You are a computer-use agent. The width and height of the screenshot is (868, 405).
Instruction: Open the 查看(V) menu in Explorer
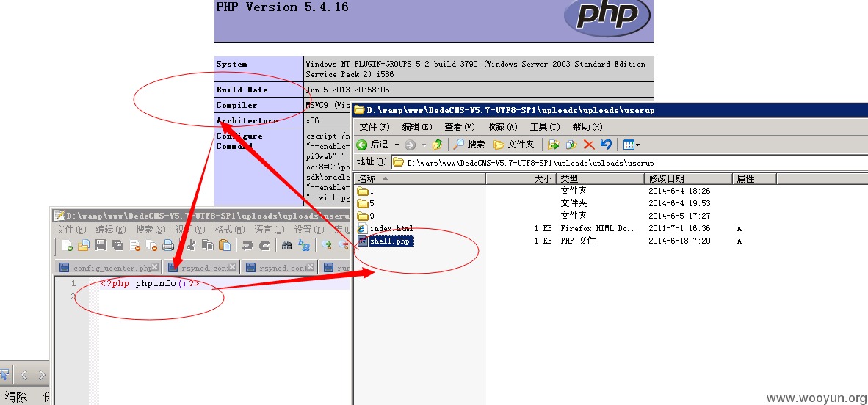point(460,127)
